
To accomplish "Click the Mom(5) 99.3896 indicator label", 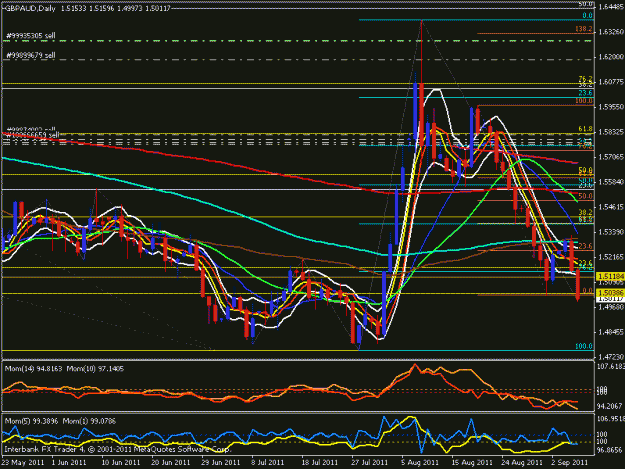I will (x=31, y=421).
